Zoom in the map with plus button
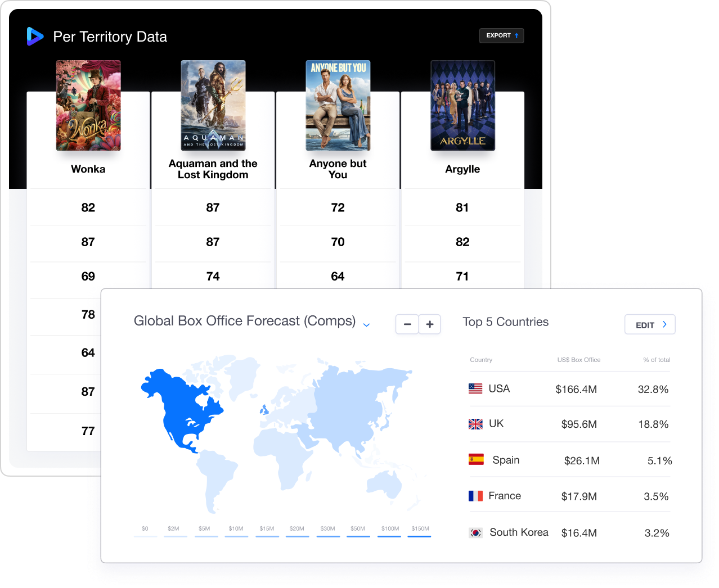The image size is (719, 588). [430, 324]
